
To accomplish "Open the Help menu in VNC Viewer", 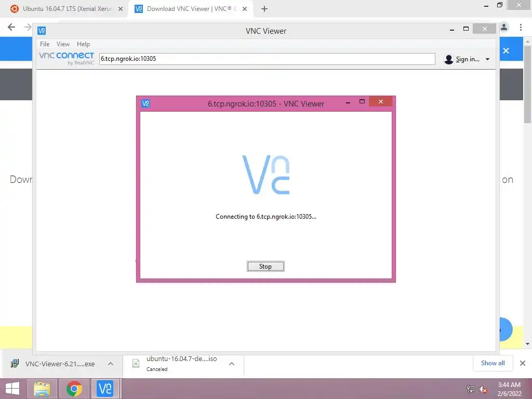I will pyautogui.click(x=83, y=44).
